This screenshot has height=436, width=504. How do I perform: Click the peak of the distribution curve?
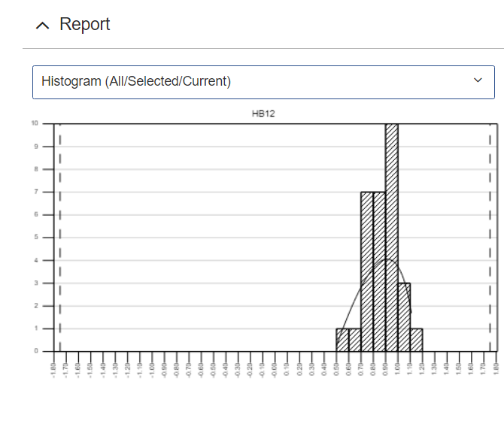tap(386, 260)
